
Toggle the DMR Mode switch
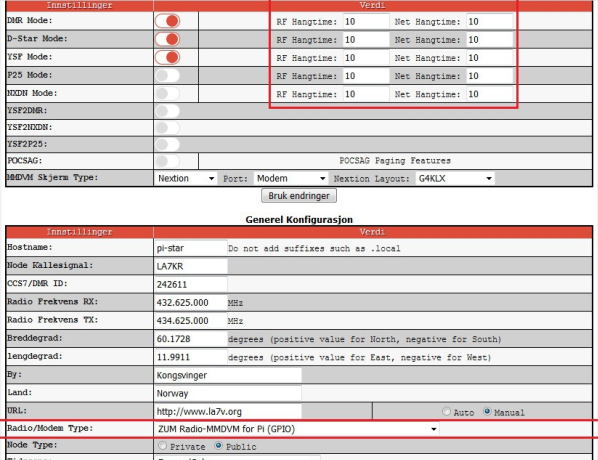167,21
